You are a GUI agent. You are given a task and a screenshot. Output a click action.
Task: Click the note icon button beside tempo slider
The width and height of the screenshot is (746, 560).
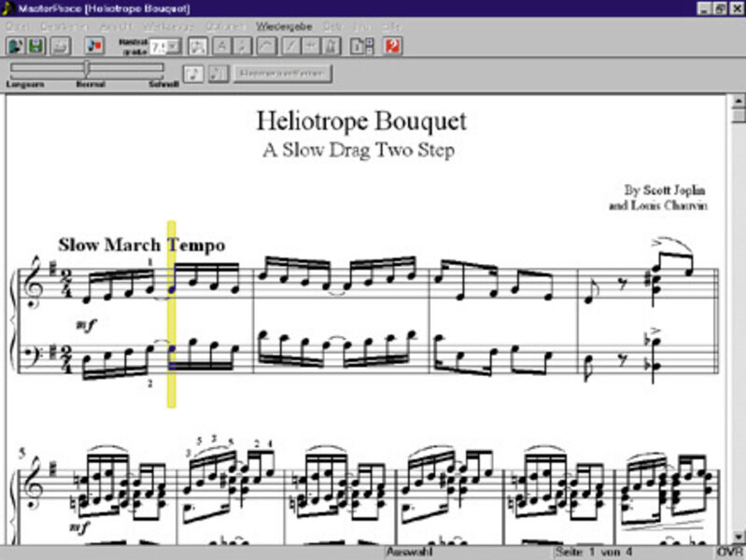[193, 74]
